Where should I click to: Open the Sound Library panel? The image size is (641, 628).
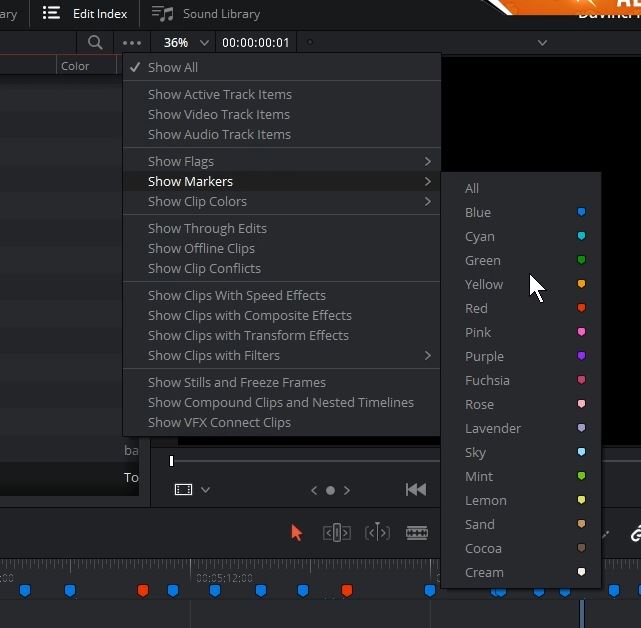point(206,13)
